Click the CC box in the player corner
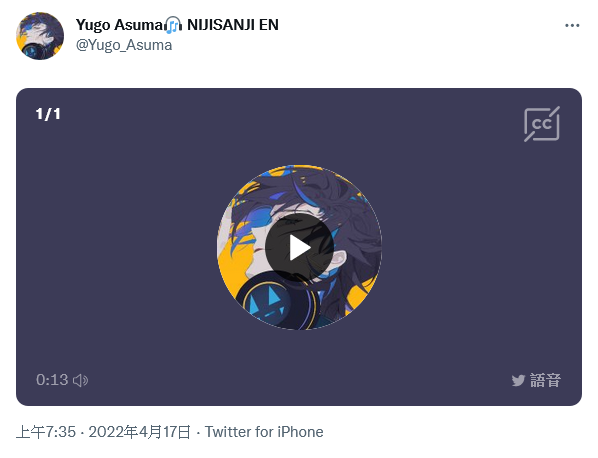This screenshot has height=458, width=598. (x=542, y=124)
